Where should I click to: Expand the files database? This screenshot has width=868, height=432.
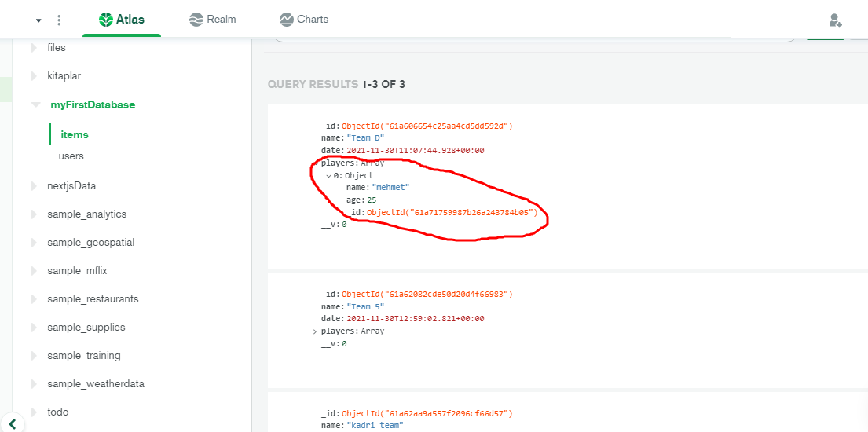pyautogui.click(x=35, y=48)
